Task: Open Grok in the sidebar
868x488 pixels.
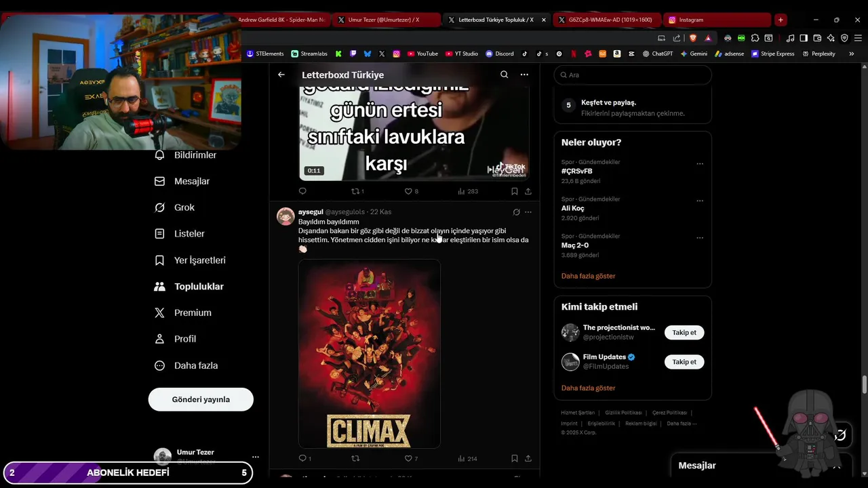Action: [x=174, y=207]
